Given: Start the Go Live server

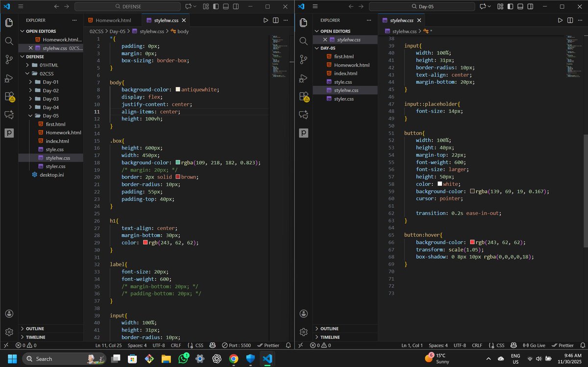Looking at the screenshot, I should [534, 345].
